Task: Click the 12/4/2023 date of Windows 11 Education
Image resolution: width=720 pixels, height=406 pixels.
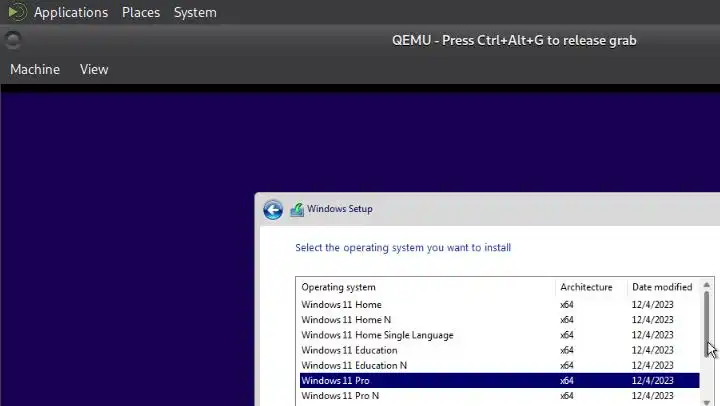Action: point(652,350)
